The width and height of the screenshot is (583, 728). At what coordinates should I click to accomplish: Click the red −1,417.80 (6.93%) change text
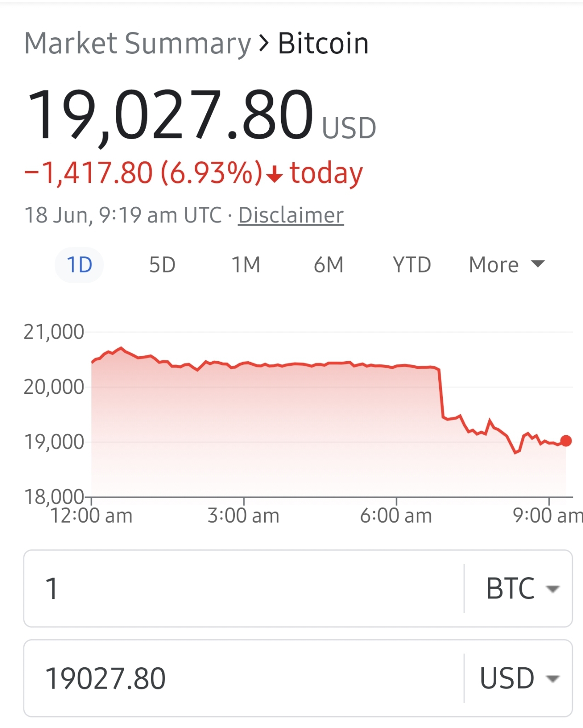tap(143, 173)
